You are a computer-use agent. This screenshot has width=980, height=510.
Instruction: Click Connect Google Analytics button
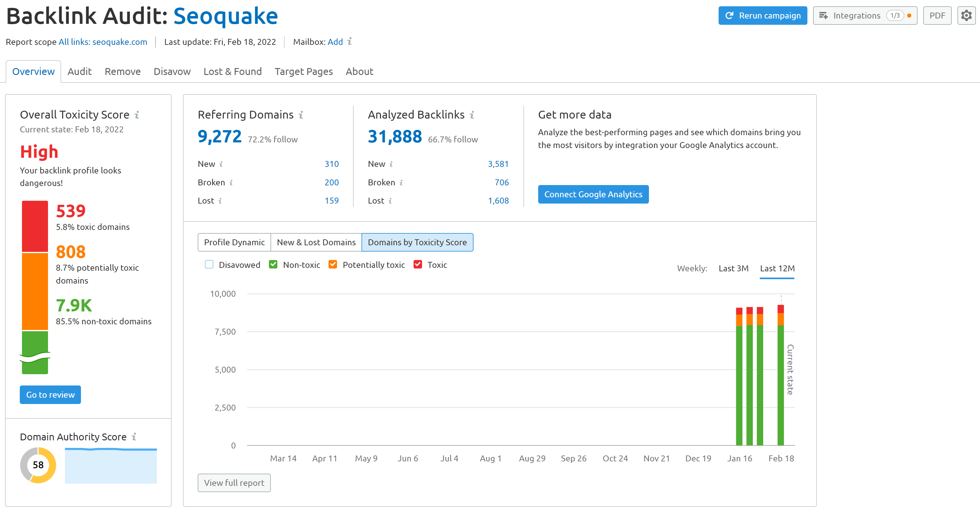pos(593,194)
